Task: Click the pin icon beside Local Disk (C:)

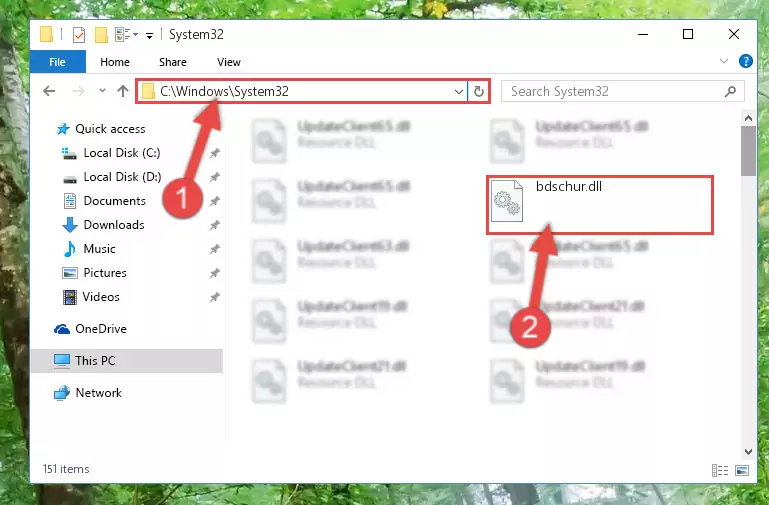Action: click(214, 153)
